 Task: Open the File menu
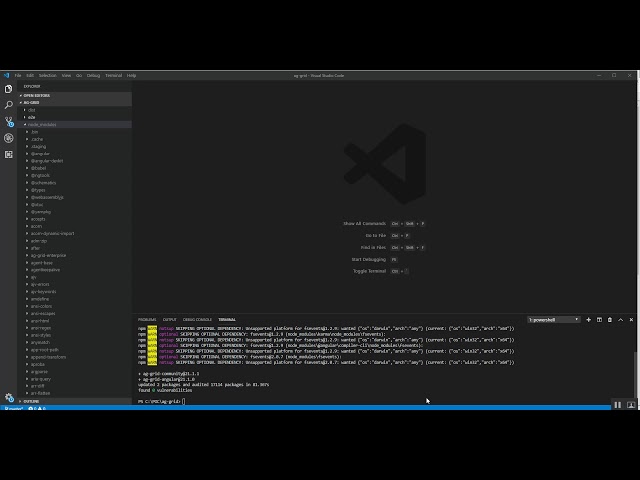[x=18, y=76]
